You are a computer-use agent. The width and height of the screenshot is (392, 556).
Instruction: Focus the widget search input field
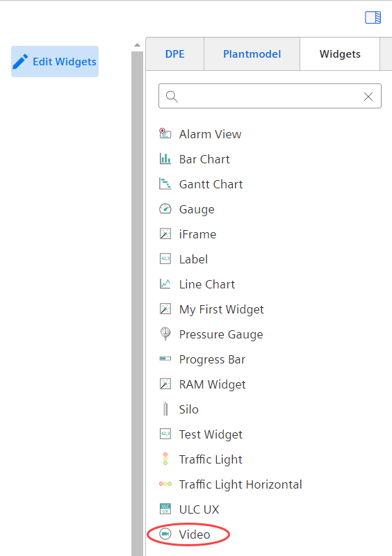[270, 96]
